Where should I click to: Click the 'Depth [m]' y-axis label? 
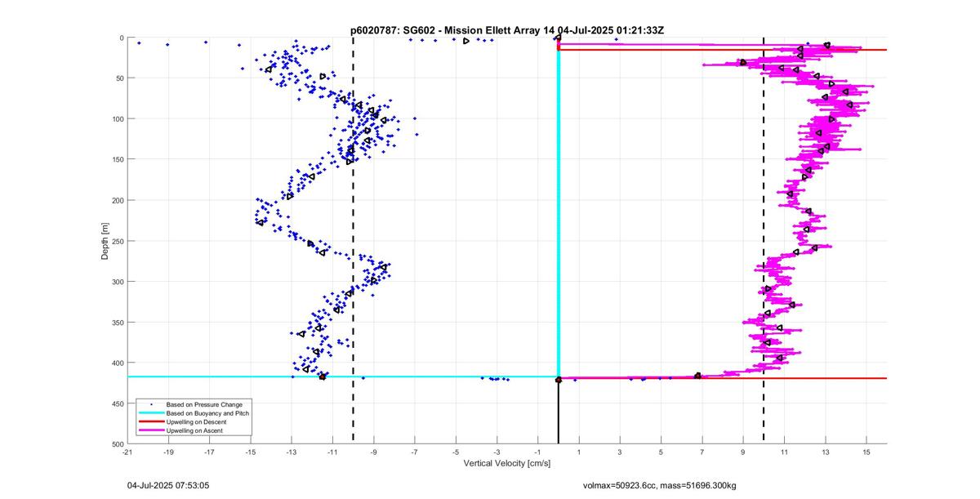[x=105, y=241]
